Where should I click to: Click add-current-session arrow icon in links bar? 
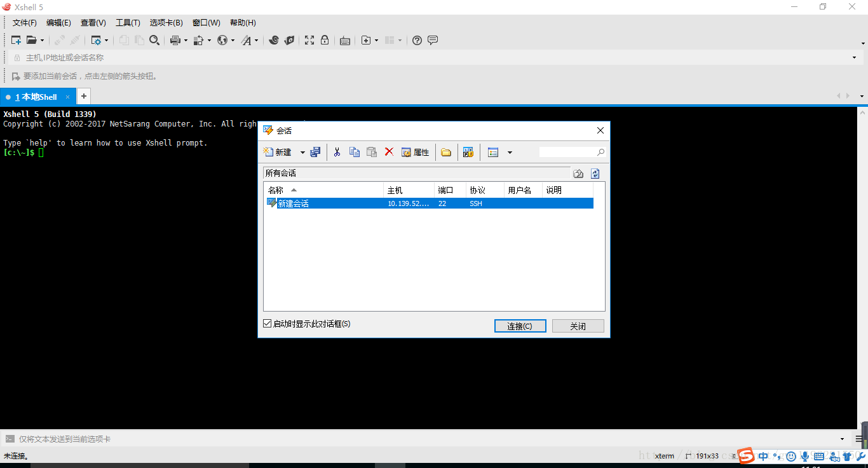[x=16, y=76]
